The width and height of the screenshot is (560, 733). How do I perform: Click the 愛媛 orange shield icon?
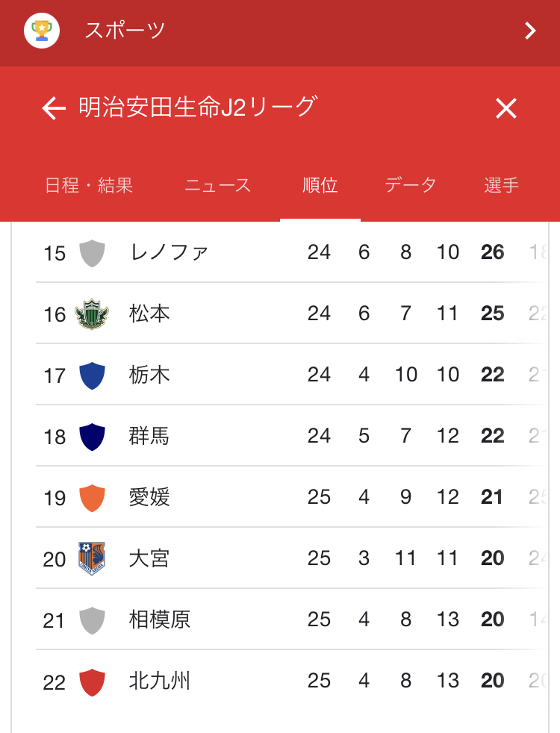pos(92,498)
